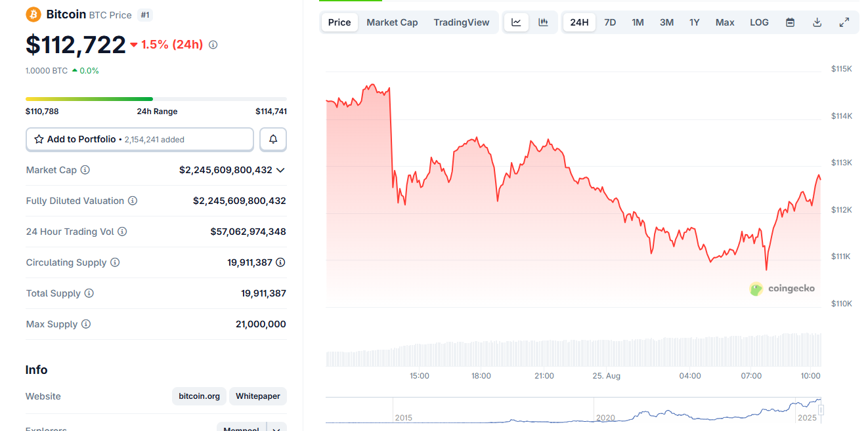
Task: Expand chart to fullscreen
Action: 844,22
